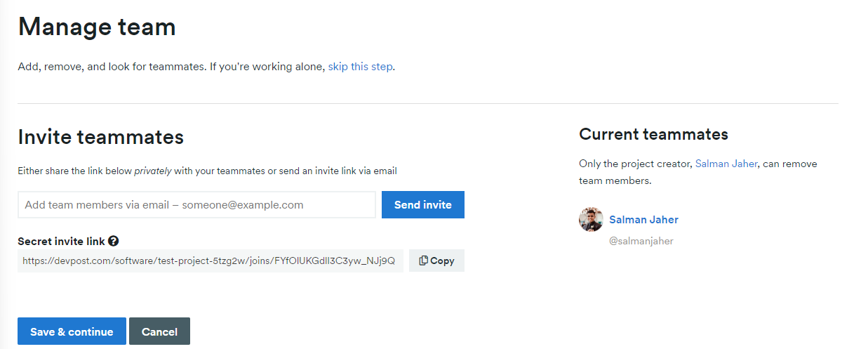Screen dimensions: 868x349
Task: Open Salman Jaher's name beside the avatar
Action: coord(643,220)
